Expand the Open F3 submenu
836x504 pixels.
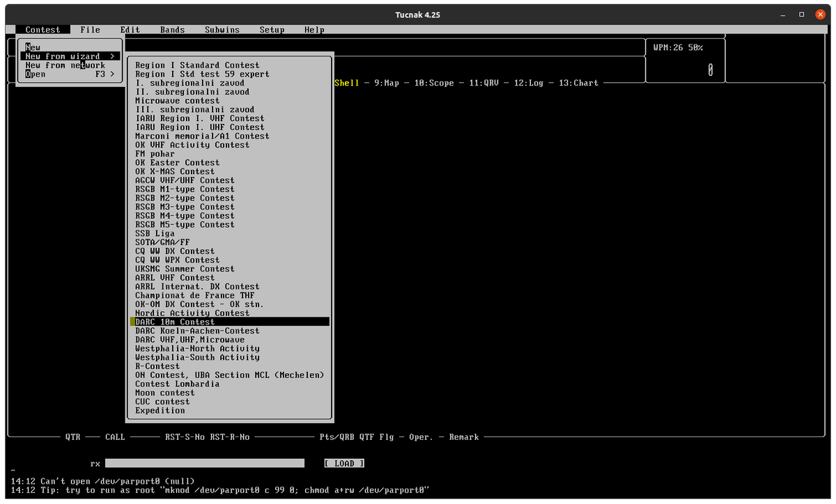tap(70, 74)
